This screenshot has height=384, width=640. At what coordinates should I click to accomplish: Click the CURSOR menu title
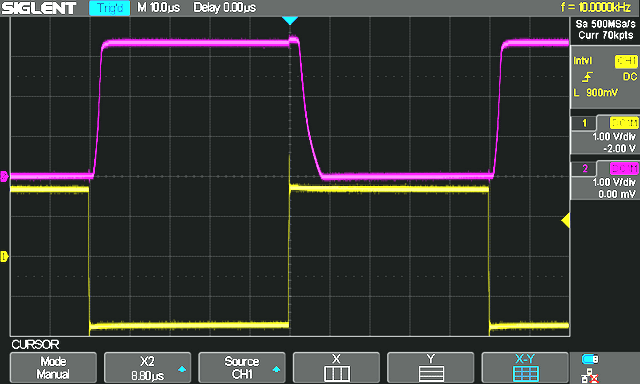(35, 345)
